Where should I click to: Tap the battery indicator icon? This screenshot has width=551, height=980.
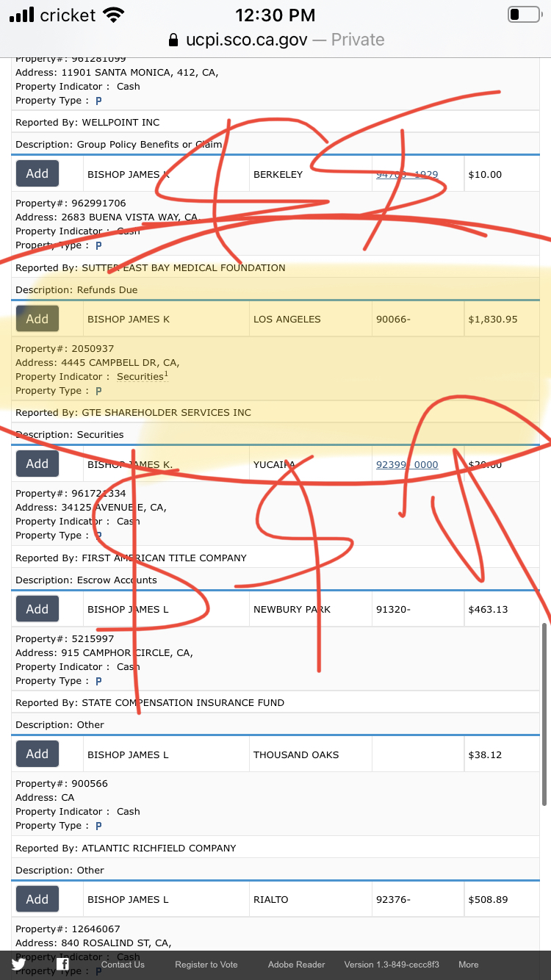pos(524,15)
